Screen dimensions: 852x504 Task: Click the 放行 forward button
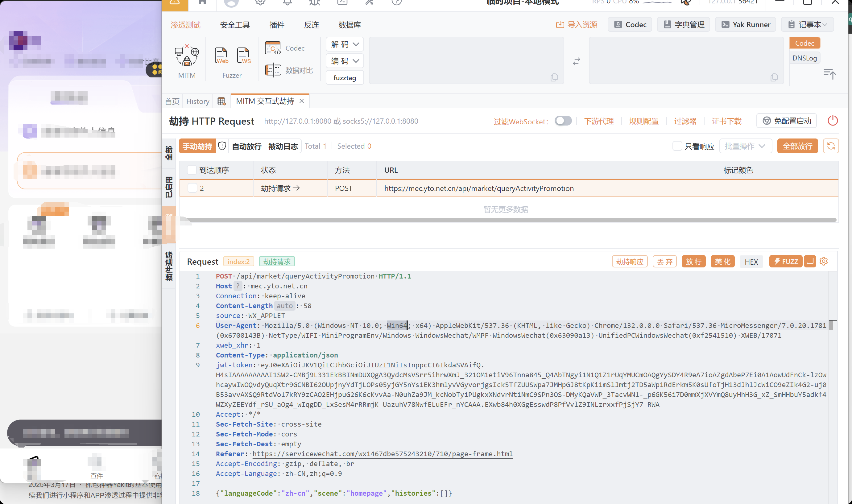[x=693, y=262]
